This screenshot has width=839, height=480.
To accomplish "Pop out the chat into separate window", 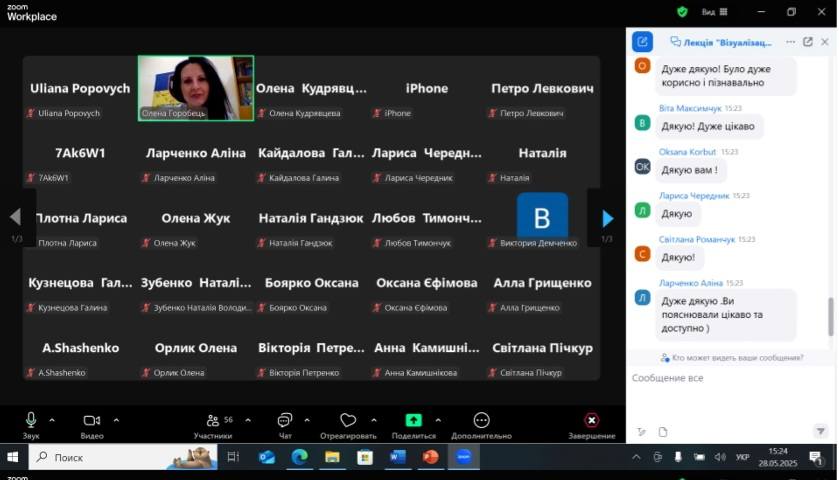I will pos(808,42).
